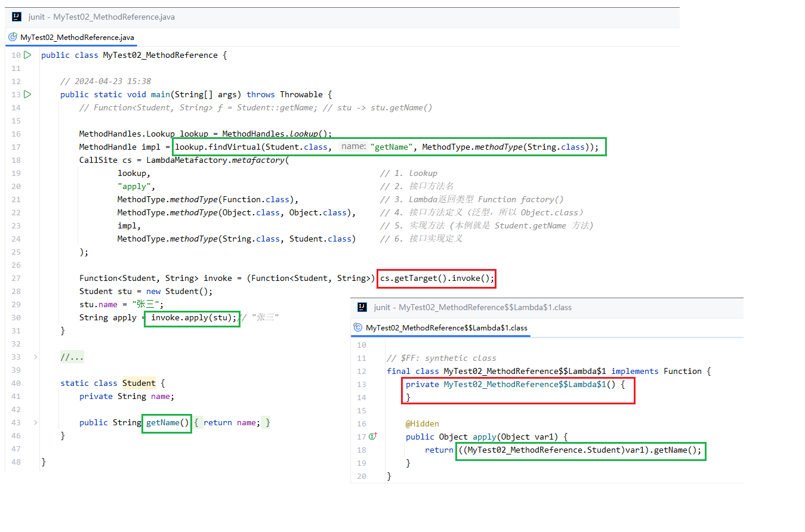Click "Throwable" in the main method signature
The width and height of the screenshot is (805, 532).
point(301,94)
